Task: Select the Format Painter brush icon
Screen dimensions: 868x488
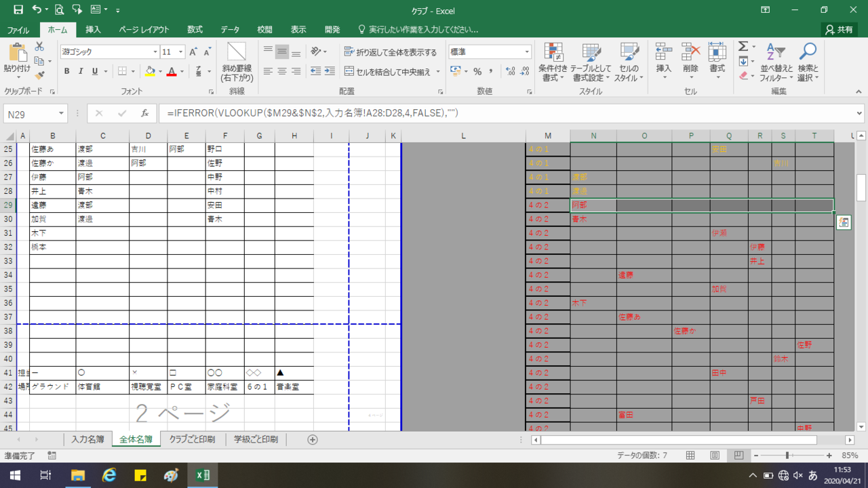Action: point(39,75)
